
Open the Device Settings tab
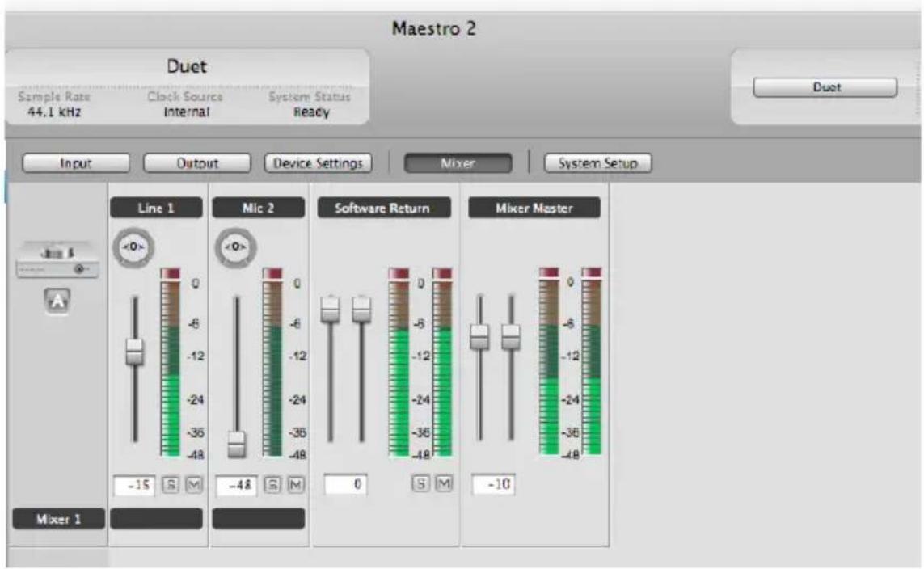[319, 163]
